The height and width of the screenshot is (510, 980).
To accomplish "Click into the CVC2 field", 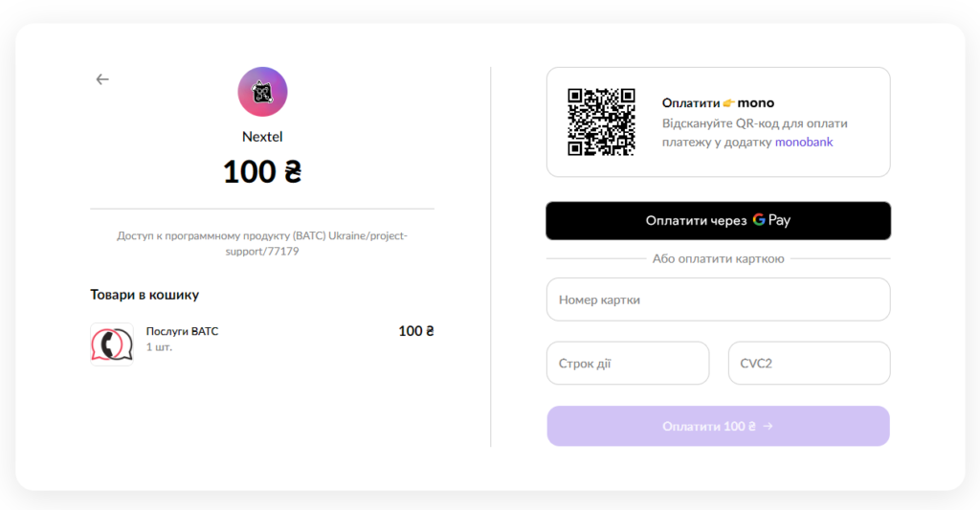I will 809,364.
